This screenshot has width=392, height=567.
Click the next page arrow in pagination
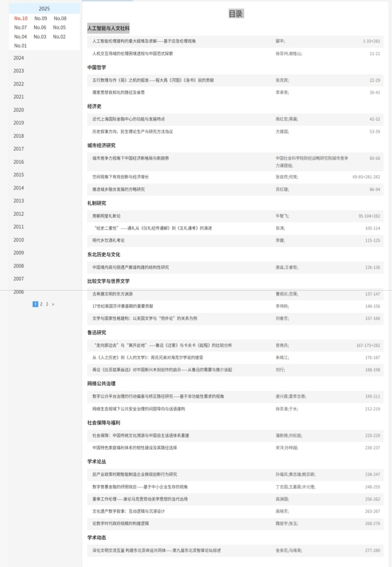53,304
